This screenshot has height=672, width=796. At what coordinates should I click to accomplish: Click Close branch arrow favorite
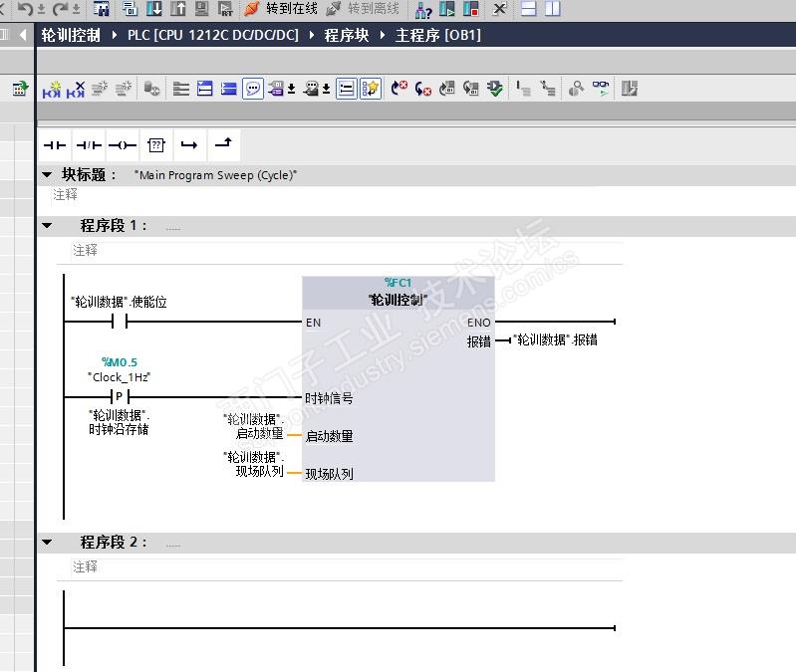click(223, 144)
